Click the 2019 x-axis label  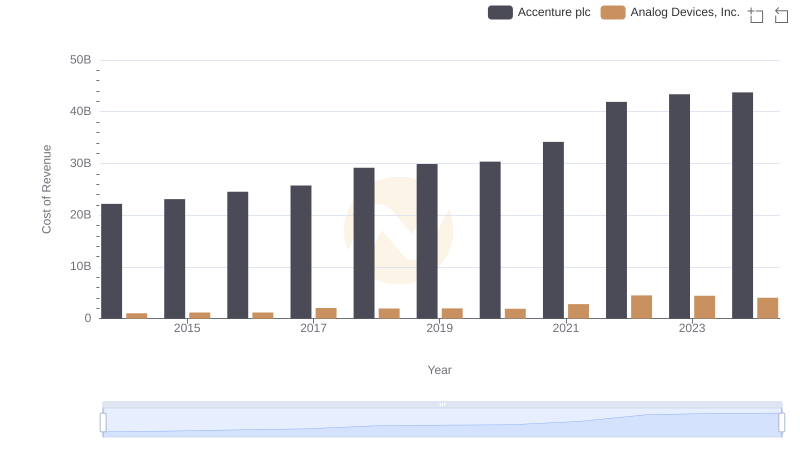439,328
